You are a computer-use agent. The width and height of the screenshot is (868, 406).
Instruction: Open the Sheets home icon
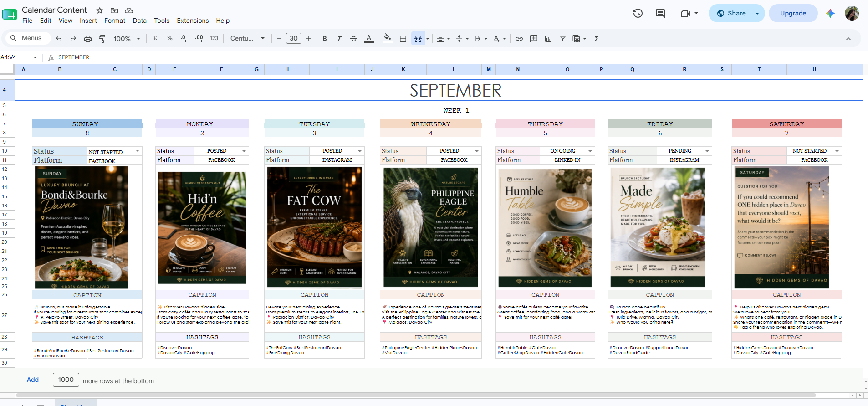click(10, 15)
